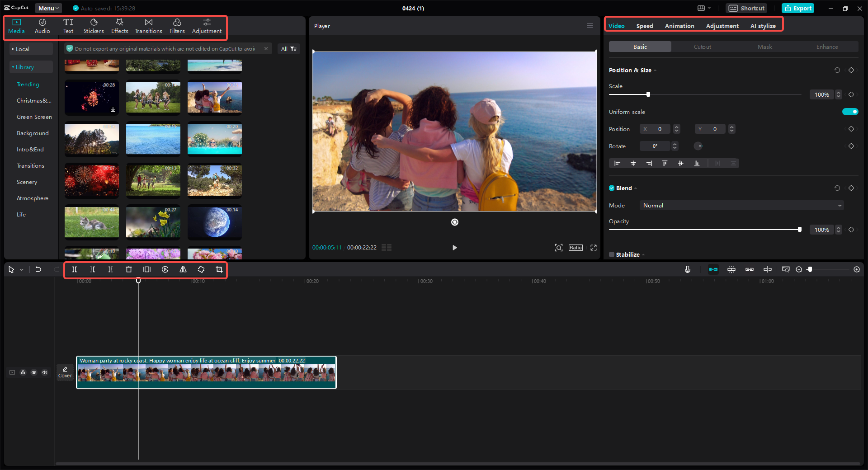The width and height of the screenshot is (868, 470).
Task: Disable the Uniform scale toggle
Action: click(850, 112)
